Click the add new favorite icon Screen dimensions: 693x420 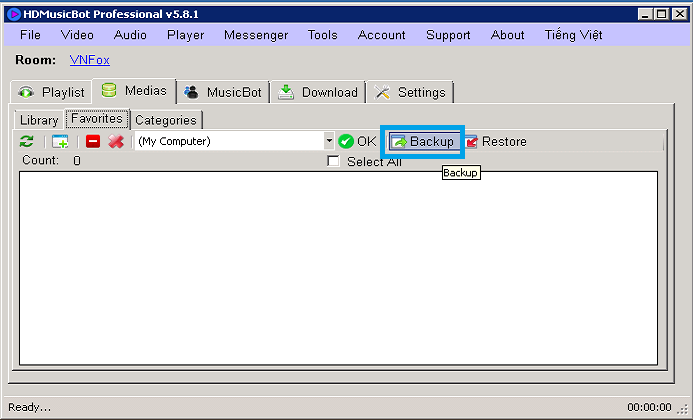[60, 142]
